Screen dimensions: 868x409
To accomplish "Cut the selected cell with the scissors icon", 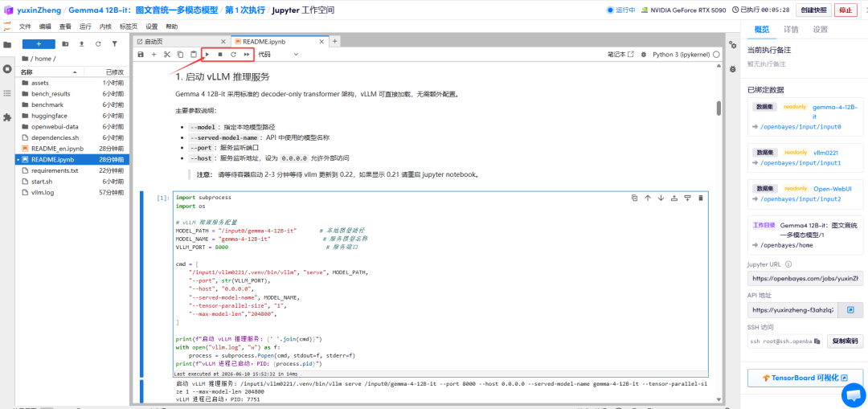I will coord(166,54).
